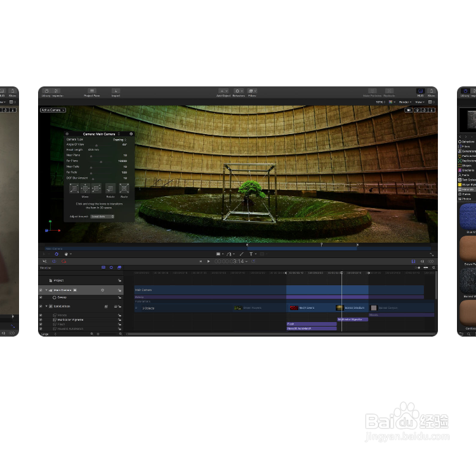Image resolution: width=476 pixels, height=453 pixels.
Task: Open the Active Camera dropdown
Action: 53,110
